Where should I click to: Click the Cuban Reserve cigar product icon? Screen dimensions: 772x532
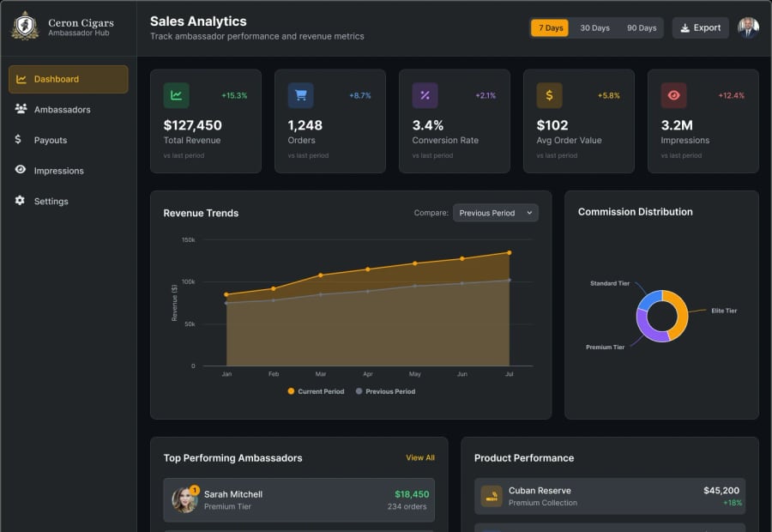tap(492, 497)
